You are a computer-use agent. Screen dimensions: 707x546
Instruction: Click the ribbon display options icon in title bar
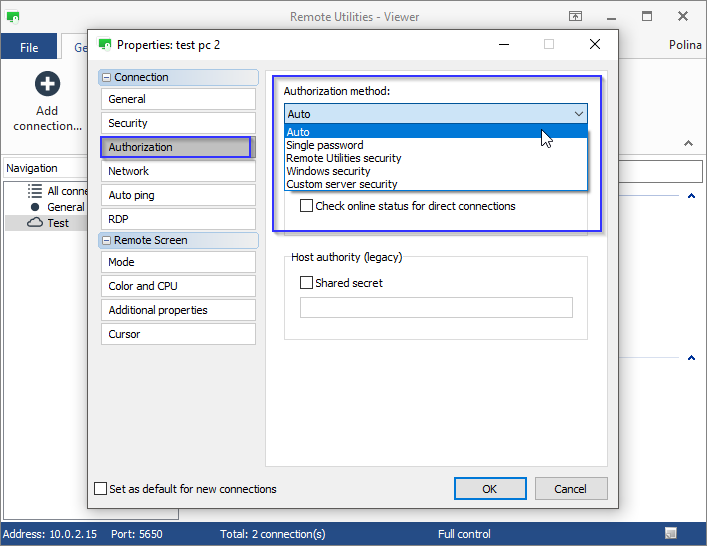point(576,16)
